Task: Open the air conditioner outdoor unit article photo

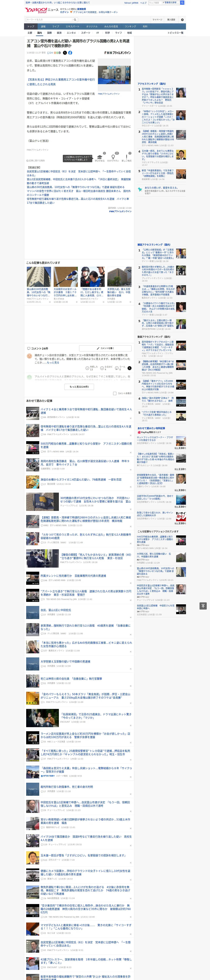Action: point(114,75)
